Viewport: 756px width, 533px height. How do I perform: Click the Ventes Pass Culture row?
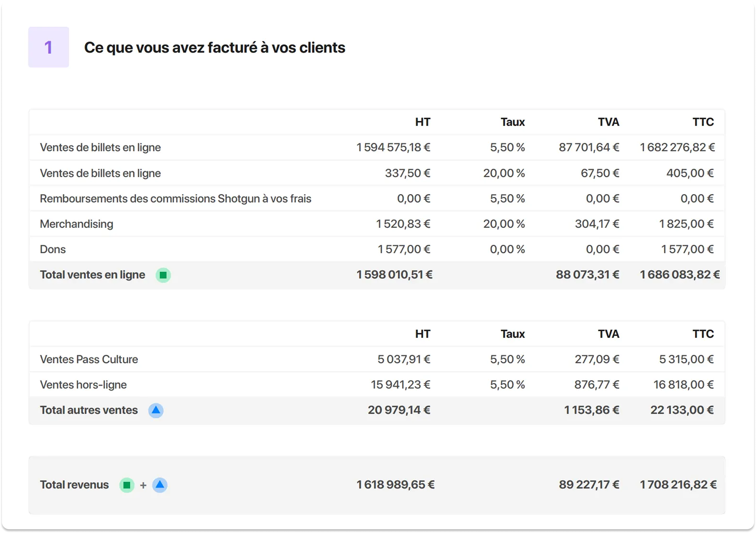point(377,359)
